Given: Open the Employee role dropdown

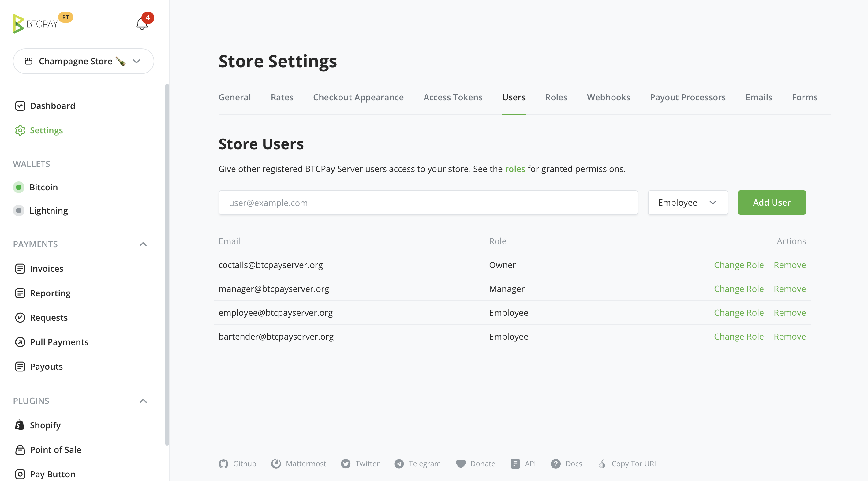Looking at the screenshot, I should click(688, 203).
